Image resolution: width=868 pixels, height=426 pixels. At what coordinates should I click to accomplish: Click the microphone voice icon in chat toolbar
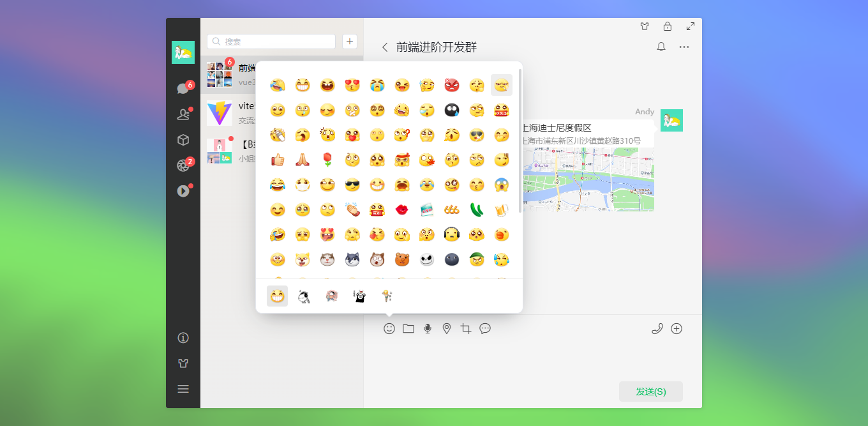pos(428,328)
